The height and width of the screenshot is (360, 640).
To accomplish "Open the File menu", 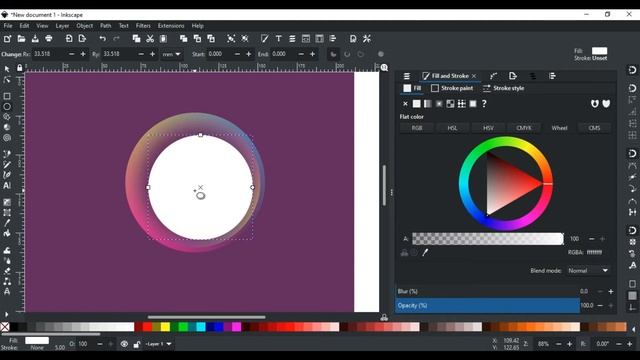I will pyautogui.click(x=8, y=26).
